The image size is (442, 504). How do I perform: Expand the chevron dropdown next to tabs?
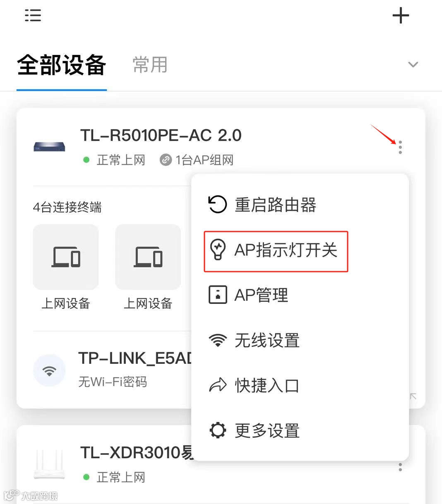point(413,64)
